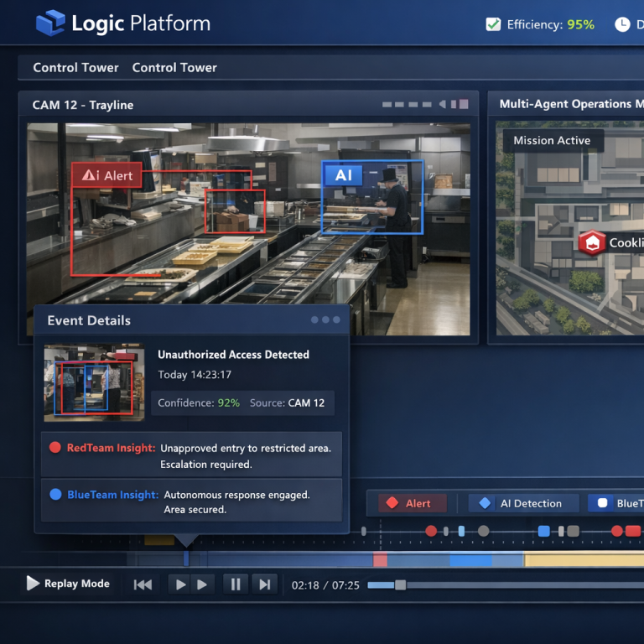Select the first Control Tower tab
The height and width of the screenshot is (644, 644).
75,67
